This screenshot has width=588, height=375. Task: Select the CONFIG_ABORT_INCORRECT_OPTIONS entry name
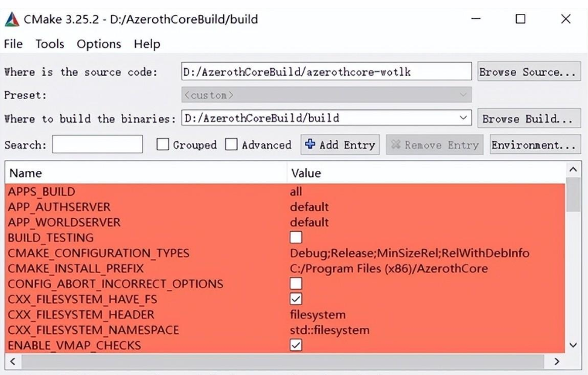click(115, 284)
